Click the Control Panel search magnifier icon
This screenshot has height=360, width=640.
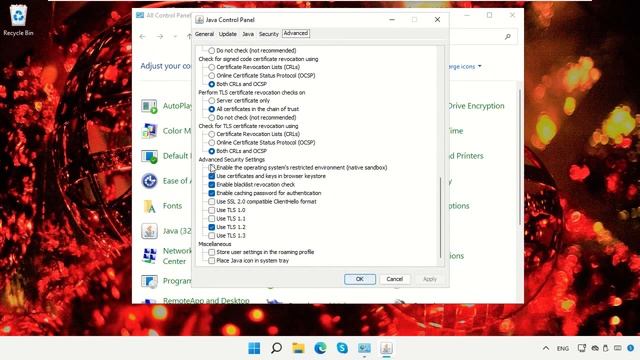coord(507,36)
